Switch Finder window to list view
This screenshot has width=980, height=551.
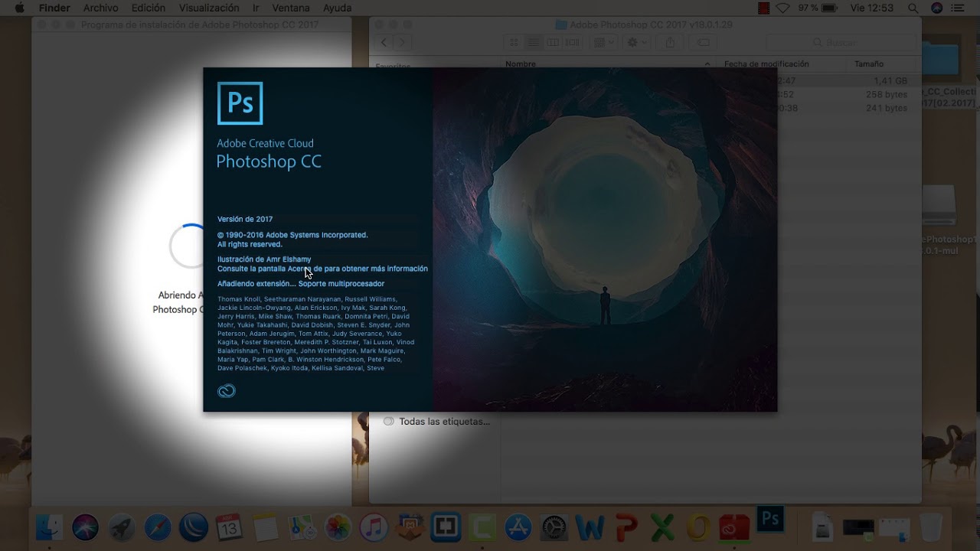click(x=534, y=43)
